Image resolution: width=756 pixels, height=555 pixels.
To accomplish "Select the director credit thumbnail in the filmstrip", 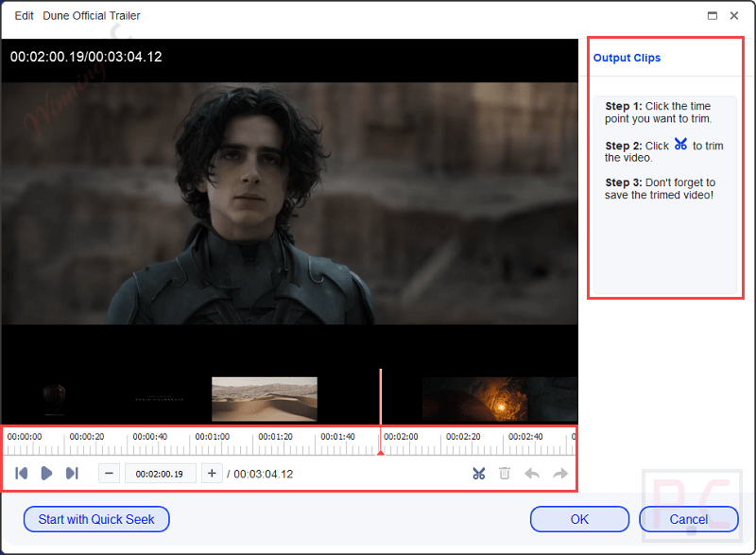I will coord(159,399).
